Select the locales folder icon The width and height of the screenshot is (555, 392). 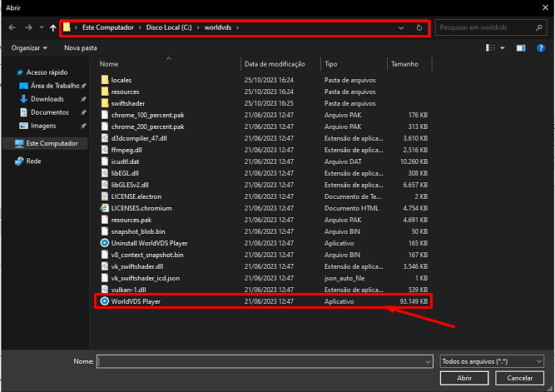pyautogui.click(x=105, y=80)
